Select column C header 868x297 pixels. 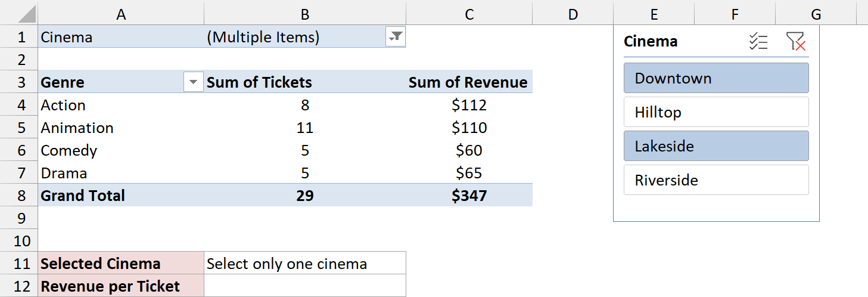coord(469,14)
